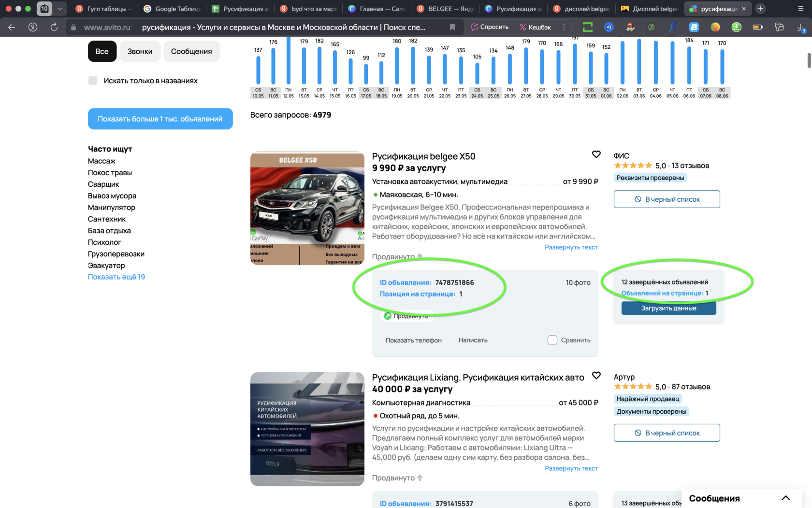Click the cartoon character extension icon
Screen dimensions: 812x508
[630, 27]
